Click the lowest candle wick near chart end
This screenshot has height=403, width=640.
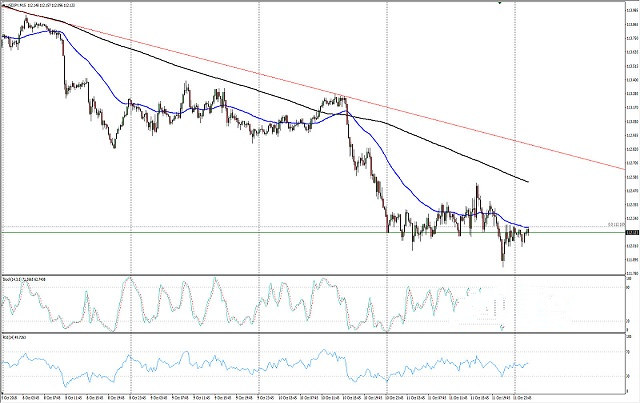tap(503, 263)
